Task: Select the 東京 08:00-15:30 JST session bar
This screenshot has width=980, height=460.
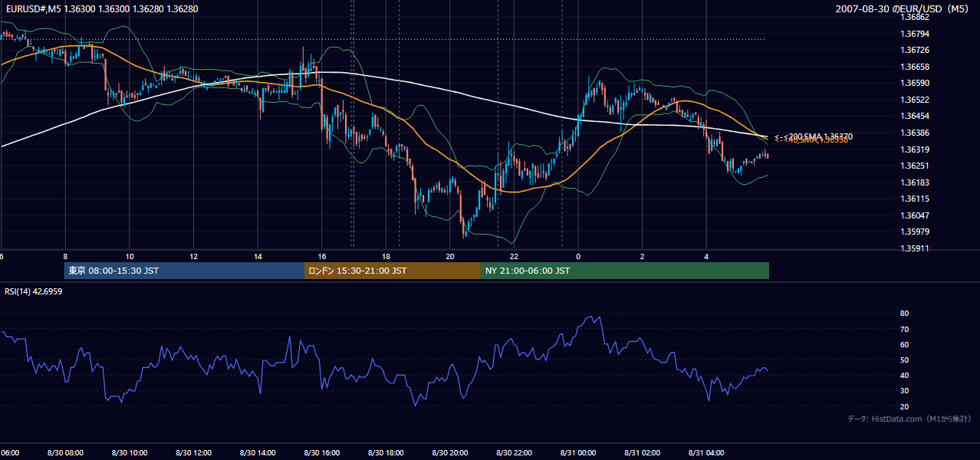Action: pyautogui.click(x=184, y=271)
